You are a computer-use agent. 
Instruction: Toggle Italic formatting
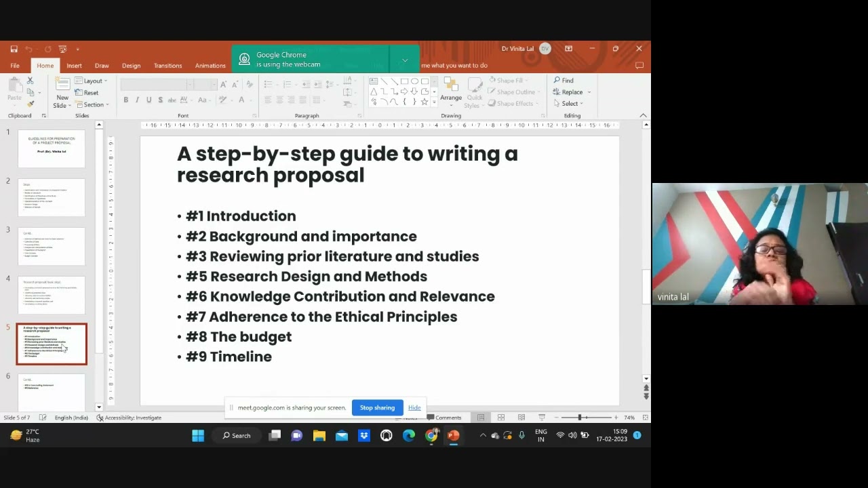137,100
